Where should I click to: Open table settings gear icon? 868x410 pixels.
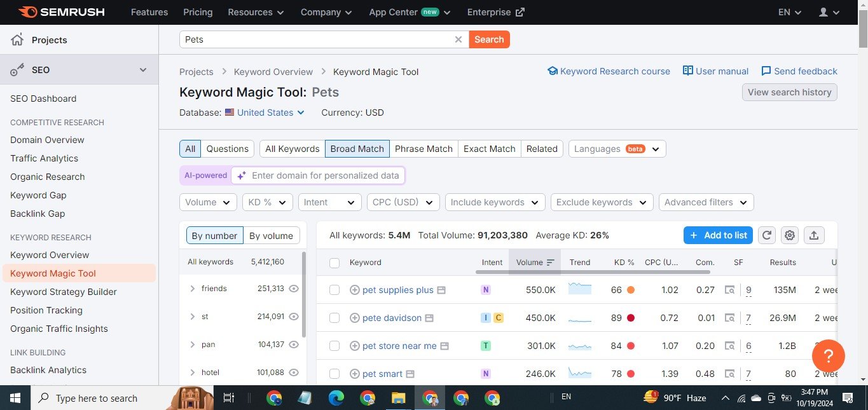790,235
